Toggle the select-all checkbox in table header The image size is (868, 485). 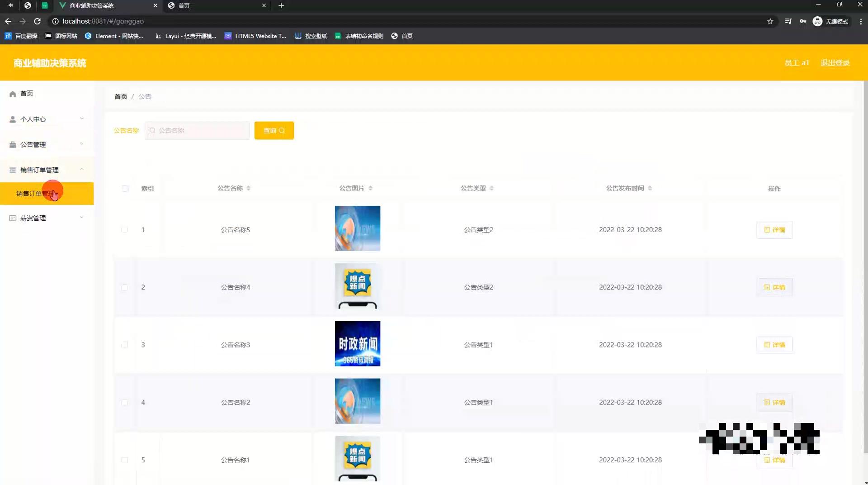pos(125,189)
